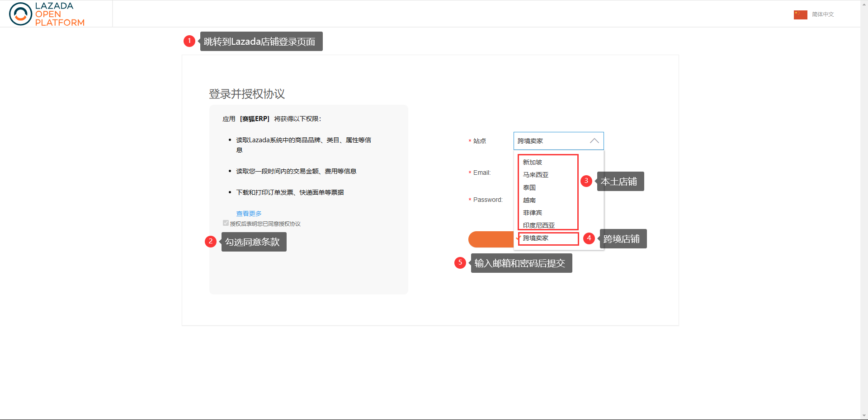Click the 读取您一段时间内的交易金额 permission line
The width and height of the screenshot is (868, 420).
pyautogui.click(x=296, y=171)
